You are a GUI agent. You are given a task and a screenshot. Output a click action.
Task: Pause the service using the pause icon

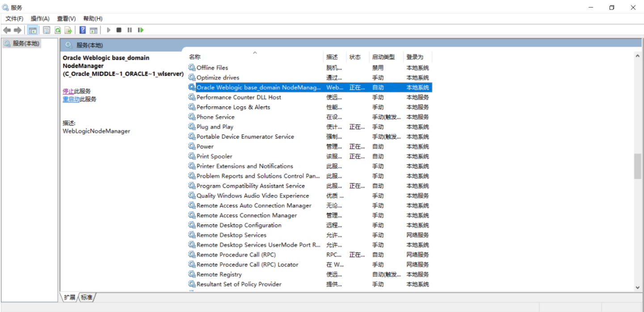pos(129,30)
